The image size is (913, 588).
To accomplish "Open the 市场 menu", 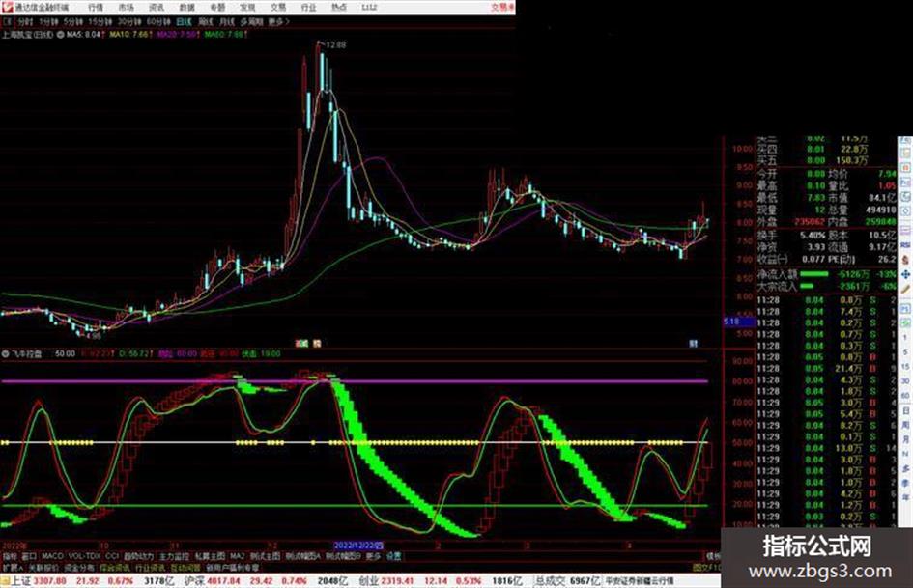I will pyautogui.click(x=126, y=7).
